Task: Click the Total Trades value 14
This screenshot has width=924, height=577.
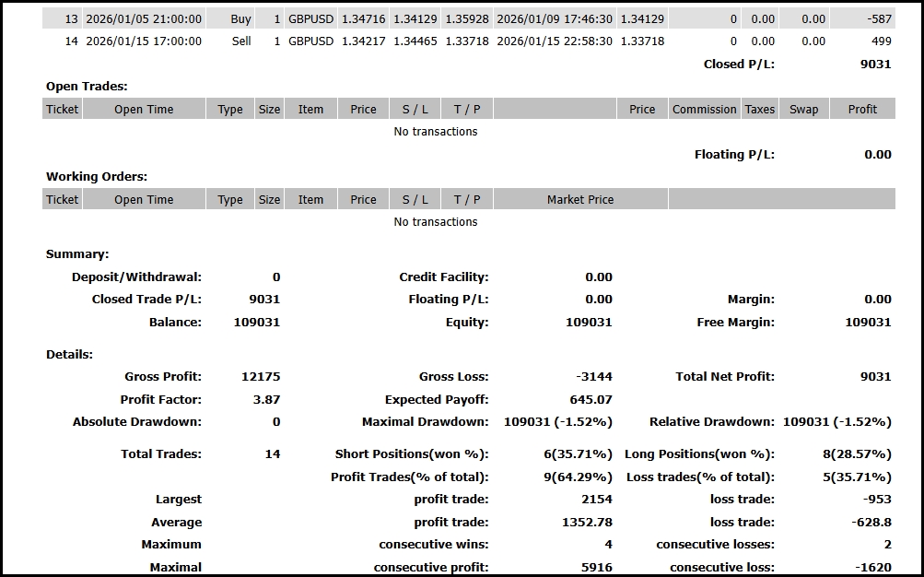Action: click(272, 453)
